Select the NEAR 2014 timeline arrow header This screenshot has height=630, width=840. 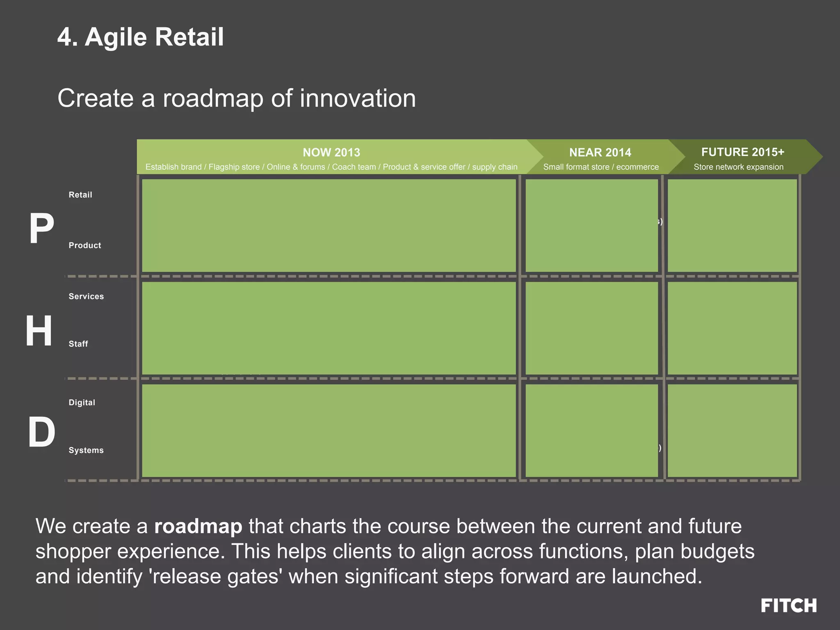click(x=600, y=153)
